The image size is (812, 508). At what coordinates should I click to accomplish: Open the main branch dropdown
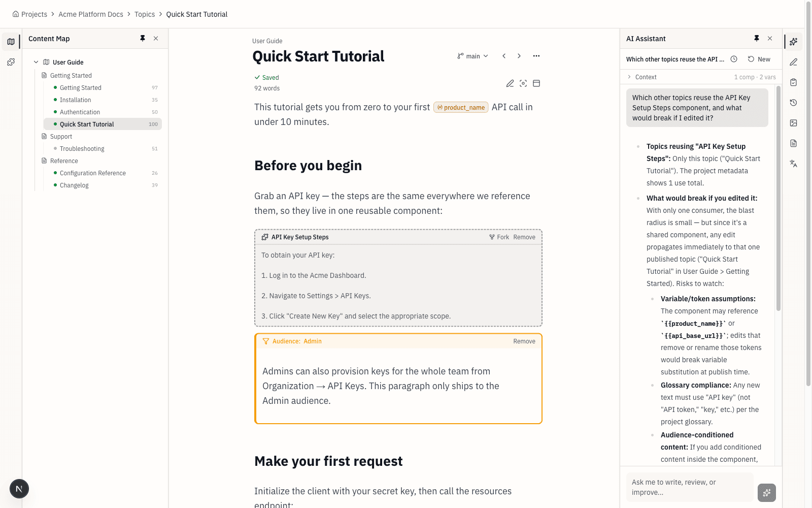(472, 56)
